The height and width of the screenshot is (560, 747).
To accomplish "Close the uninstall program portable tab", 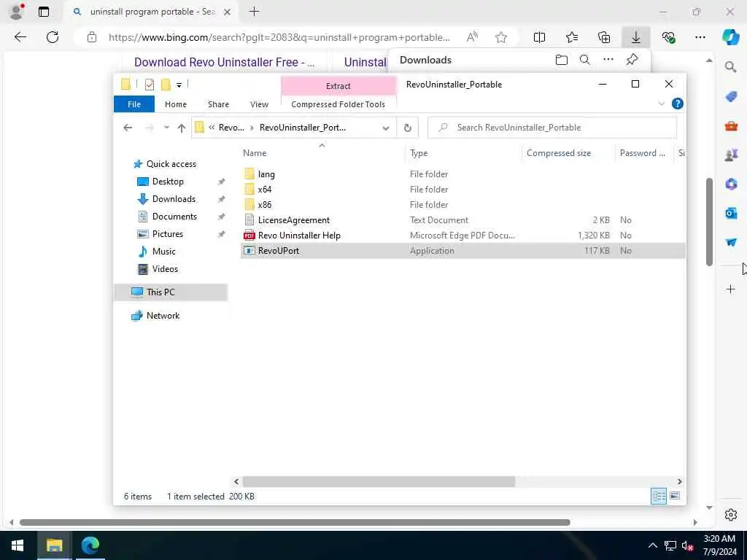I will click(x=228, y=12).
